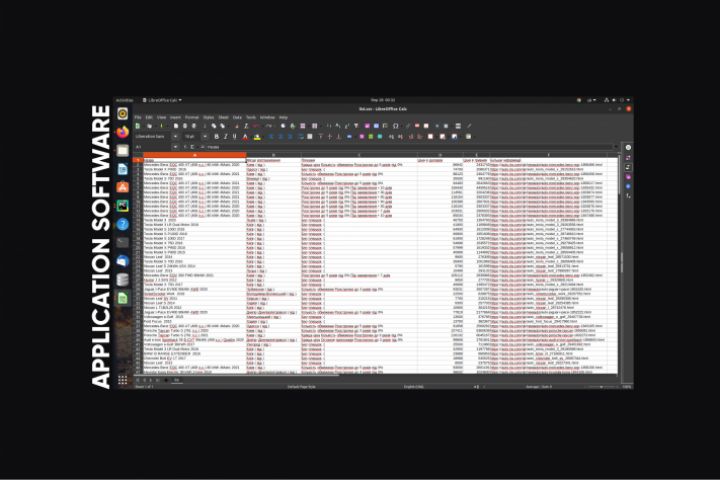Expand the Liberation Sans font name dropdown

(x=175, y=137)
